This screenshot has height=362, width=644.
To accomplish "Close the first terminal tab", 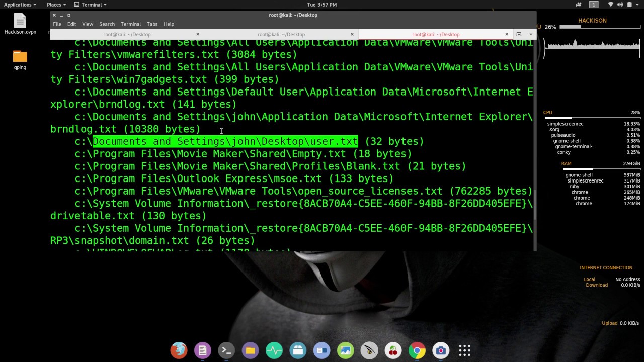I will pyautogui.click(x=198, y=34).
